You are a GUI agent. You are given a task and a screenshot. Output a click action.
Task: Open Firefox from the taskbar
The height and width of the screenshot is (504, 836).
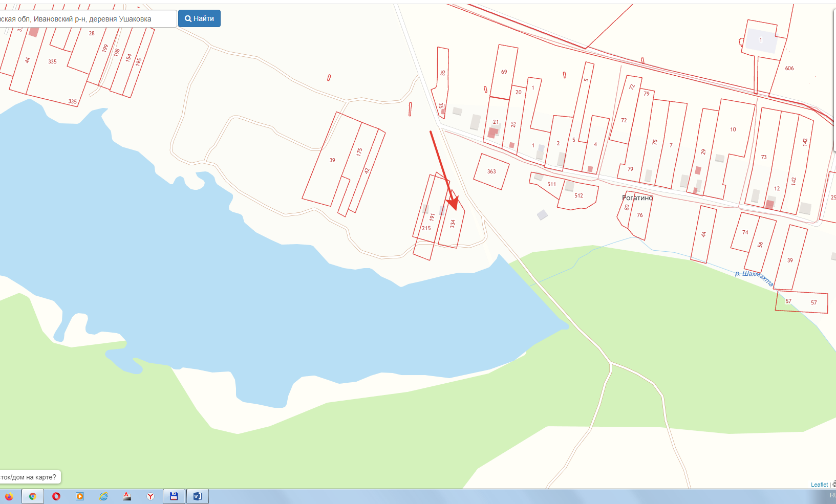[x=9, y=496]
